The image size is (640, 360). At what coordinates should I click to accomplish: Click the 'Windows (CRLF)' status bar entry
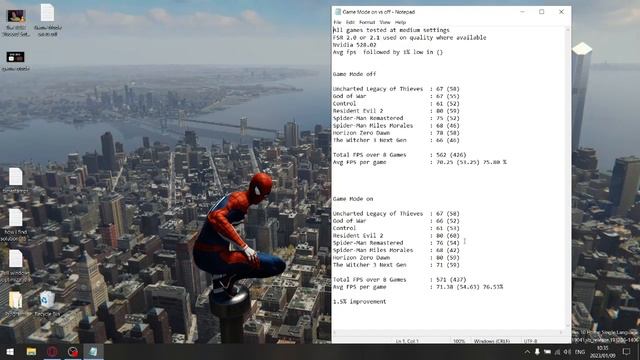(x=491, y=340)
